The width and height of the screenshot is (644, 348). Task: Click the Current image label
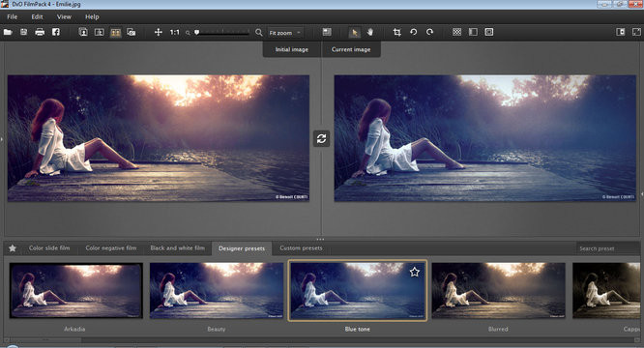click(x=351, y=49)
